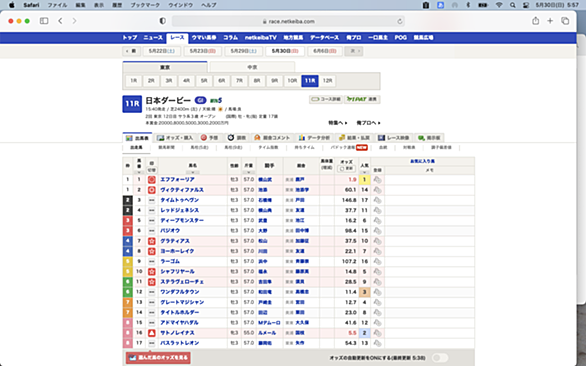586x366 pixels.
Task: Open the mark selector for グラティアス
Action: point(151,241)
